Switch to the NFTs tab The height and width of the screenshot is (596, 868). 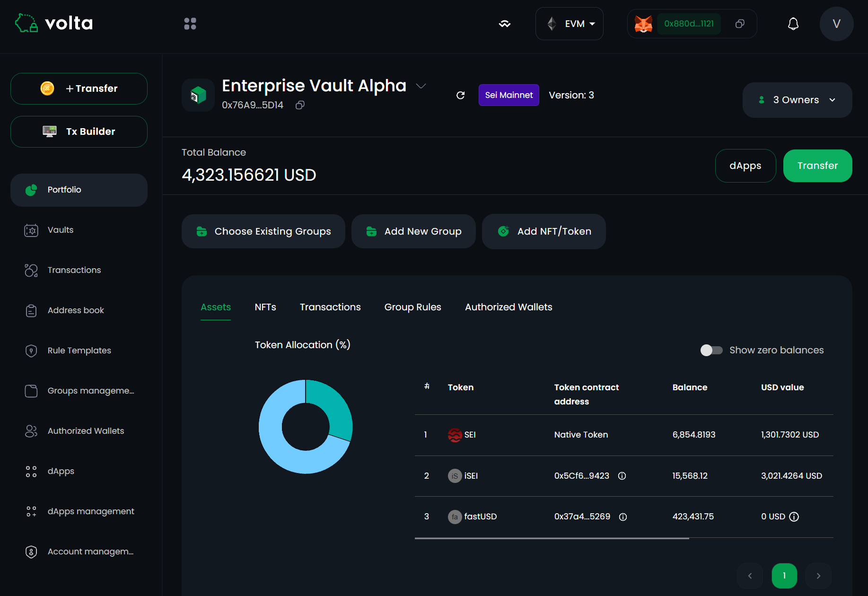click(265, 307)
